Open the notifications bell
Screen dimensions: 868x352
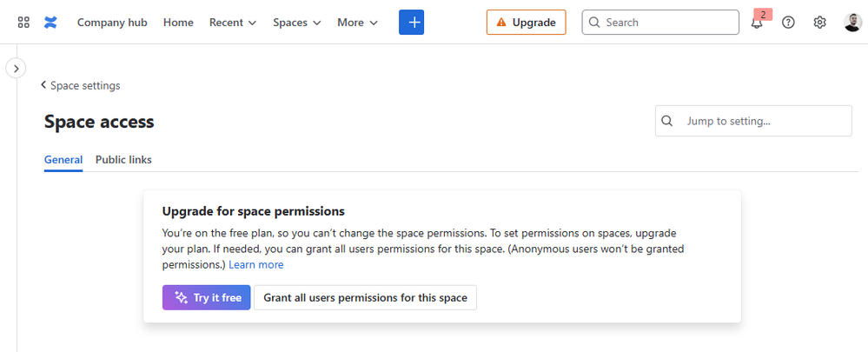[x=757, y=22]
